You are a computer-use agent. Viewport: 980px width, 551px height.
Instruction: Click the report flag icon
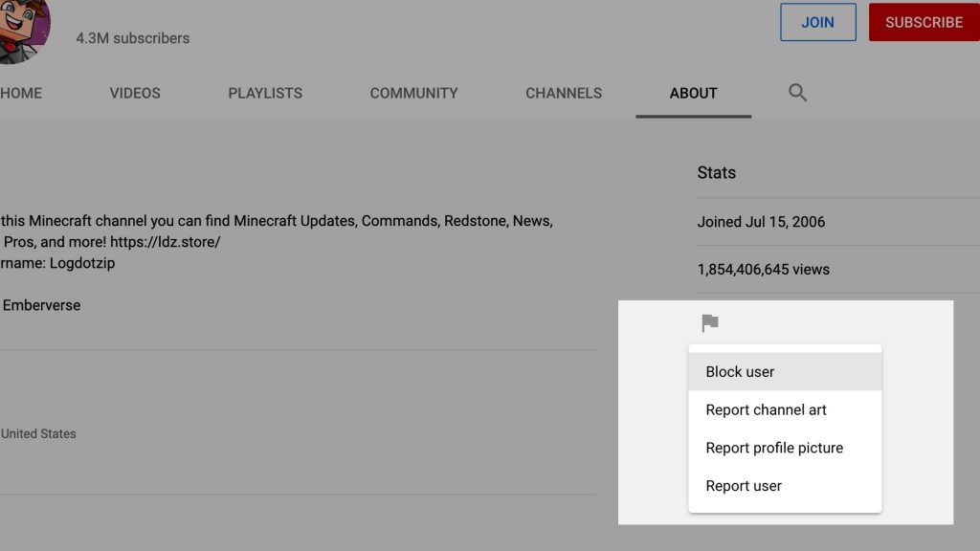click(709, 323)
